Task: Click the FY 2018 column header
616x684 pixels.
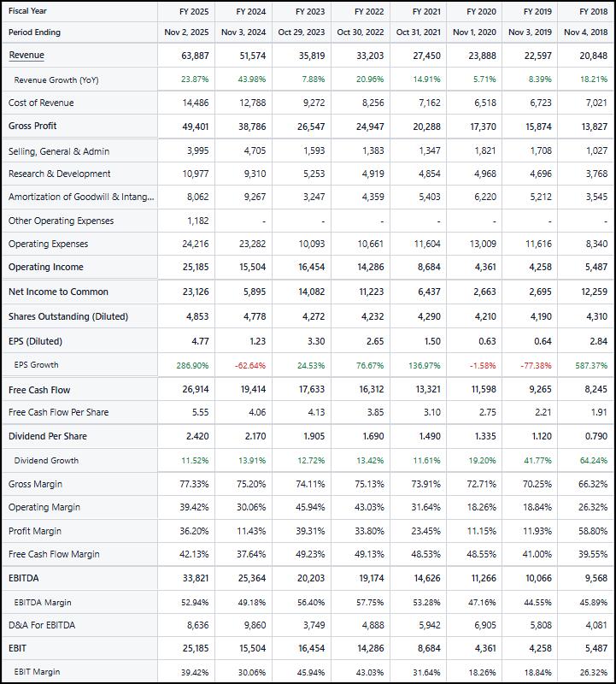Action: (x=592, y=11)
